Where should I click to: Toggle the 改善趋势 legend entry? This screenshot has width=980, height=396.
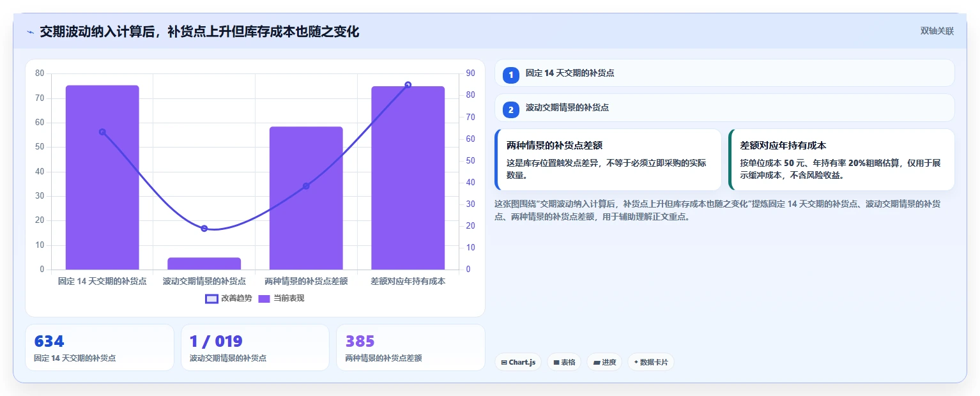pos(229,298)
